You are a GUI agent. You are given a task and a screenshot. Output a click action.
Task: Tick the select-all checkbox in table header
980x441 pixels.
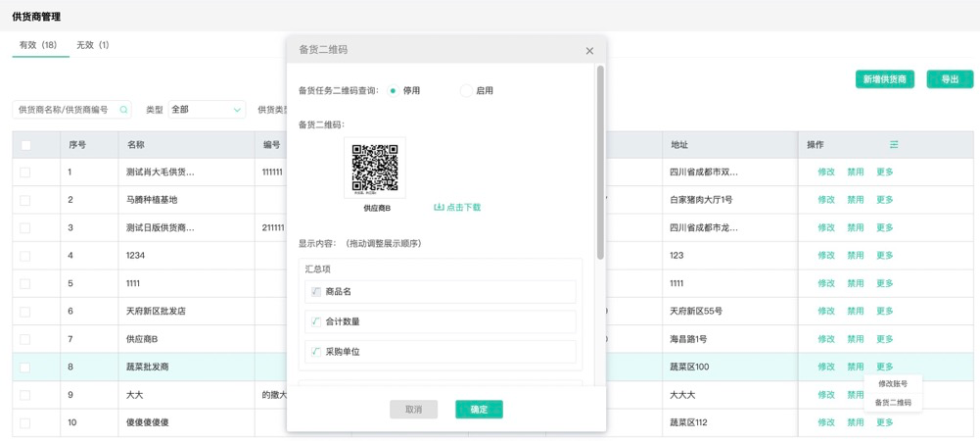pos(26,145)
